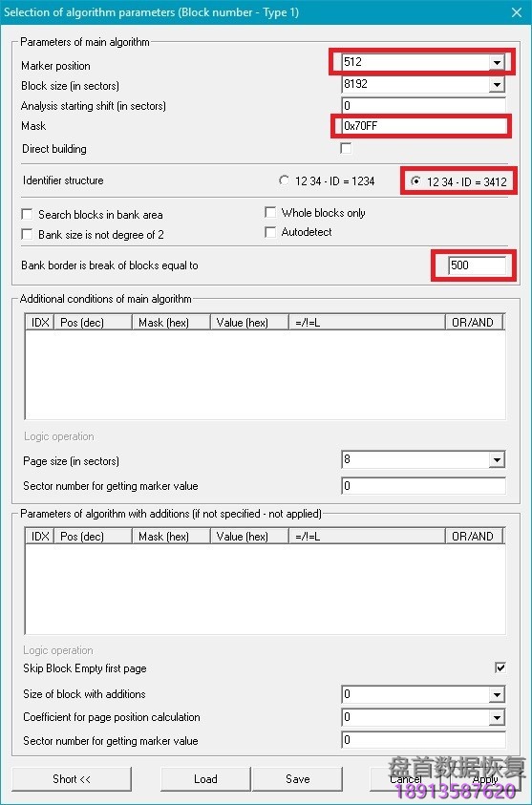Click the 'Size of block with additions' label
The height and width of the screenshot is (805, 532).
click(84, 694)
